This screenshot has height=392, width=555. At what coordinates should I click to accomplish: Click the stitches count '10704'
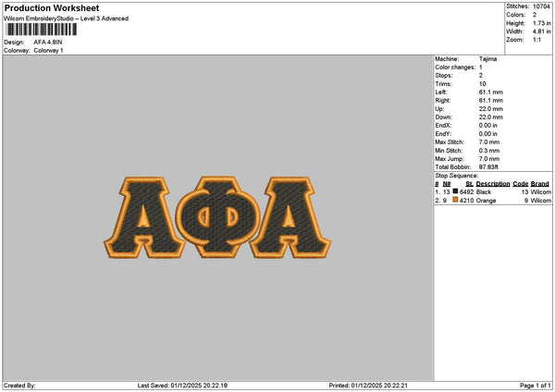(541, 6)
